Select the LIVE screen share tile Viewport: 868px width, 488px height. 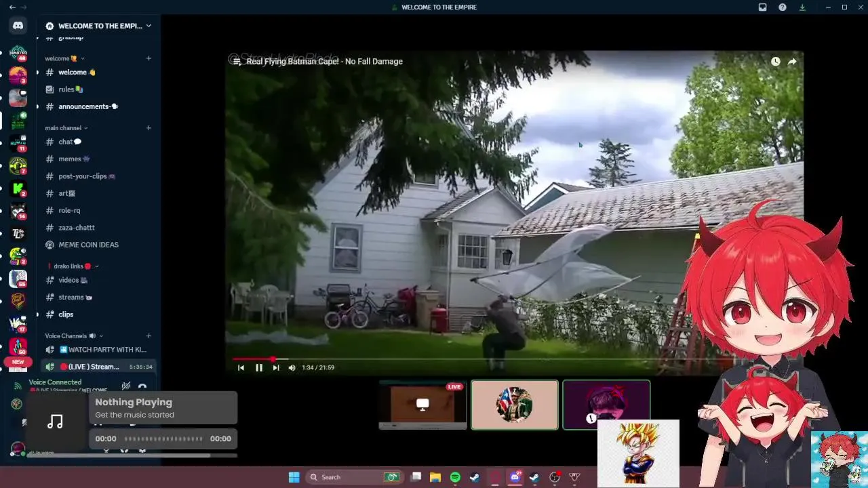point(423,405)
